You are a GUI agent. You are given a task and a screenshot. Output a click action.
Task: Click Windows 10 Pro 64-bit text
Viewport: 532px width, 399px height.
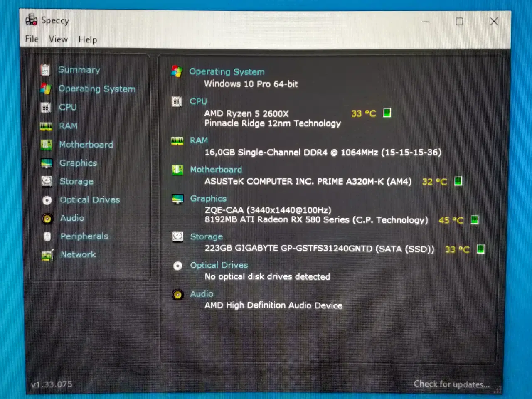[x=251, y=84]
